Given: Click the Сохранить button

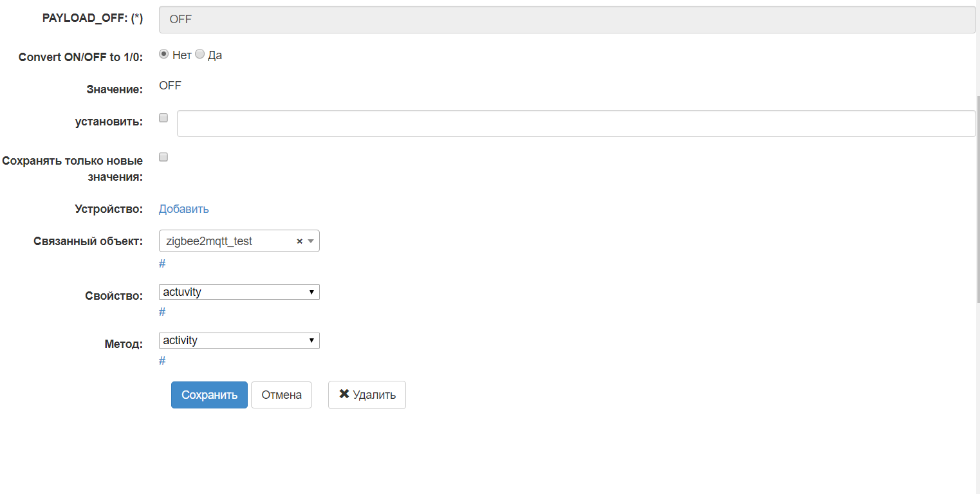Looking at the screenshot, I should (x=209, y=395).
